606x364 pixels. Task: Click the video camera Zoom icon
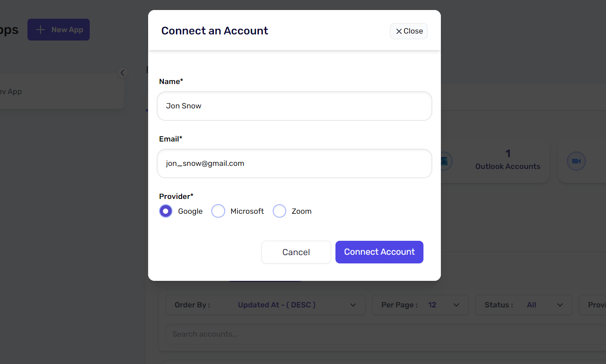pos(576,162)
